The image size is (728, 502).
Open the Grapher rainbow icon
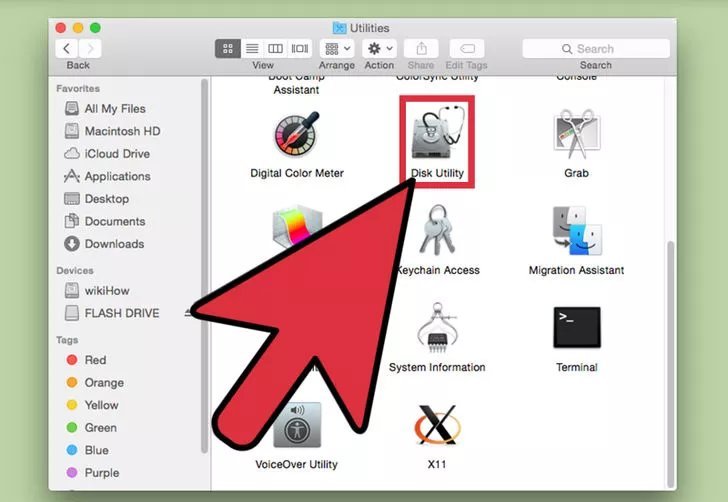pyautogui.click(x=297, y=226)
